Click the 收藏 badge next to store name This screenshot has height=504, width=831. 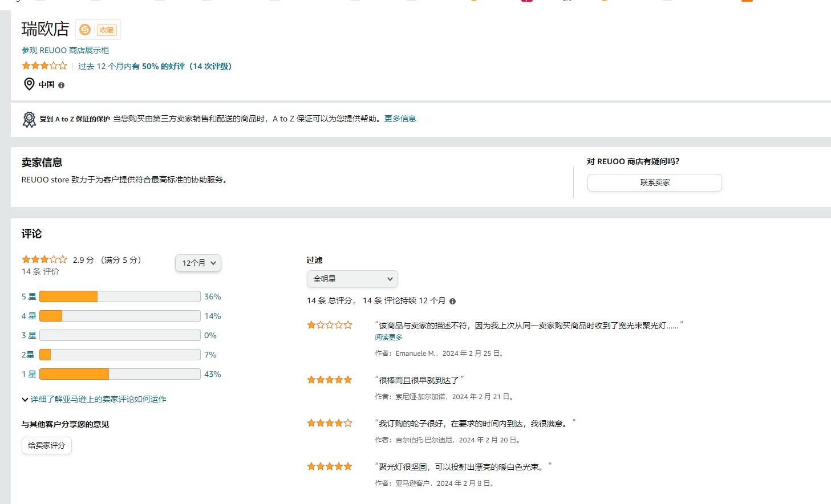tap(107, 30)
